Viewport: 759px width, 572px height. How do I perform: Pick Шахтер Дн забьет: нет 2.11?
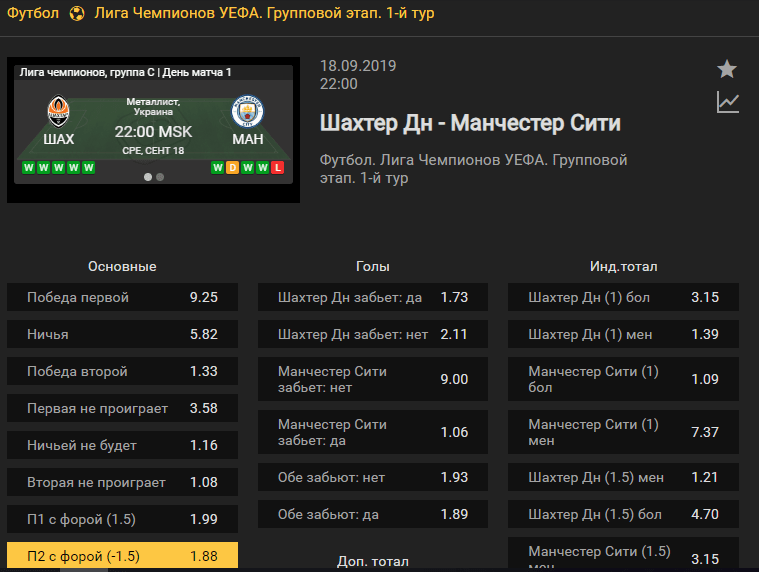click(x=373, y=334)
